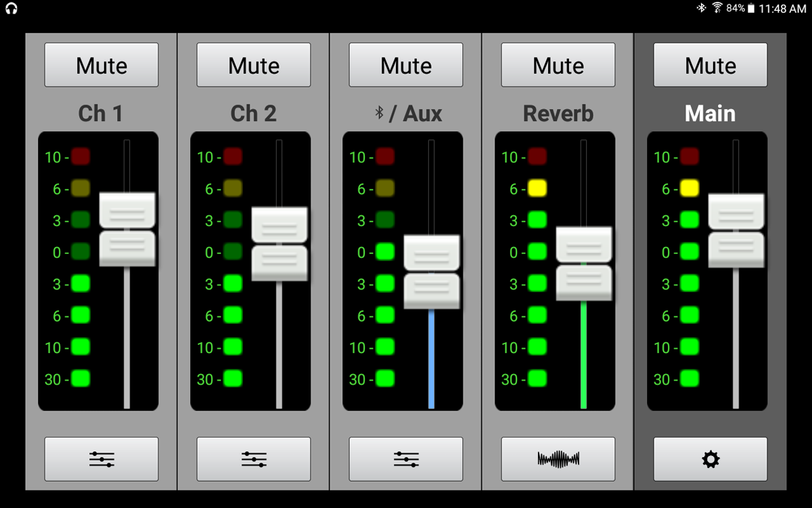This screenshot has height=508, width=812.
Task: Mute channel Ch 1
Action: point(101,65)
